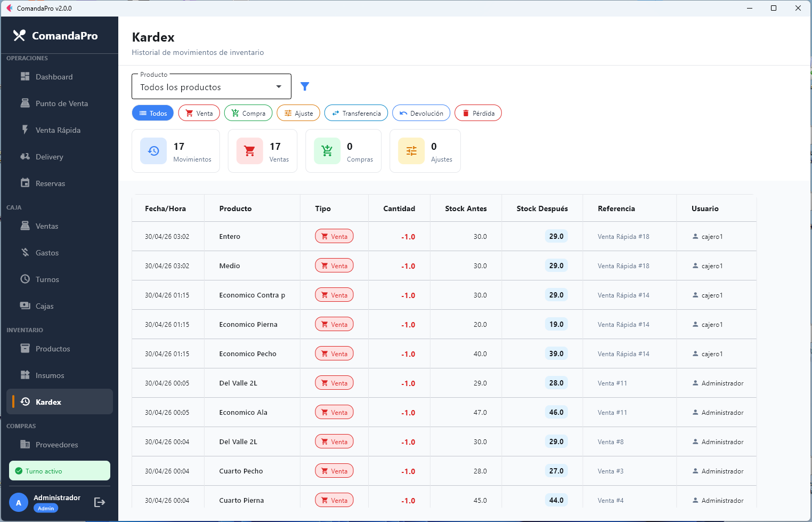Filter movements by 'Ajuste' chip

click(x=298, y=113)
